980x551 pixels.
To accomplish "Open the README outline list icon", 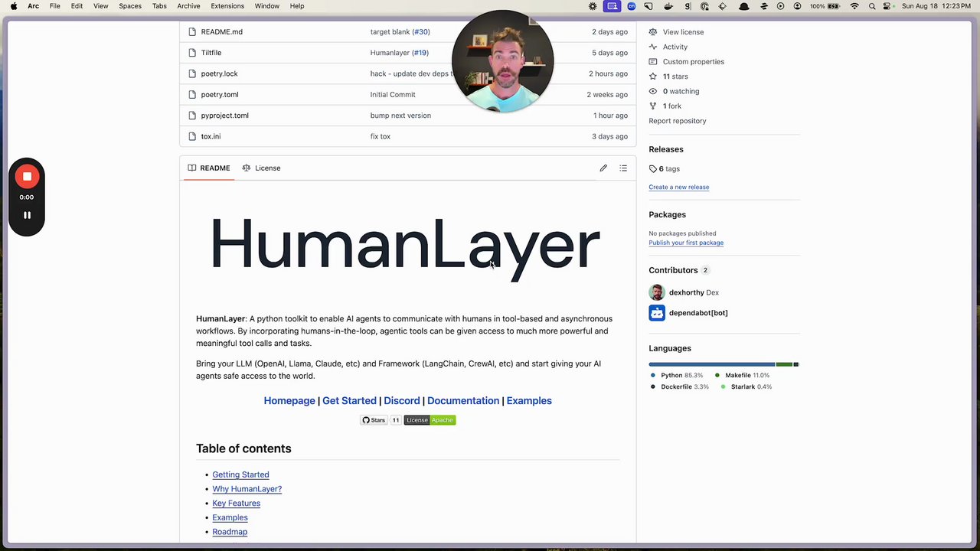I will click(623, 168).
